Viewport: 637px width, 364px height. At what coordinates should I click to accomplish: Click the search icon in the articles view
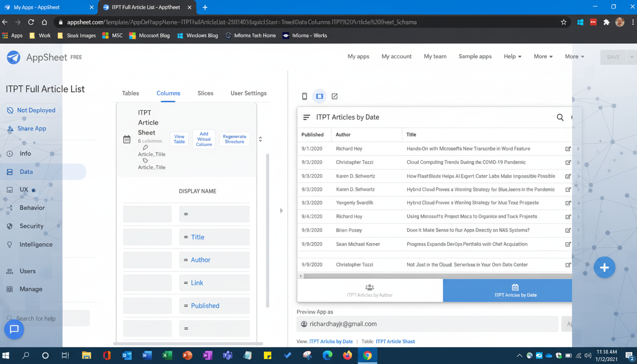(x=560, y=117)
